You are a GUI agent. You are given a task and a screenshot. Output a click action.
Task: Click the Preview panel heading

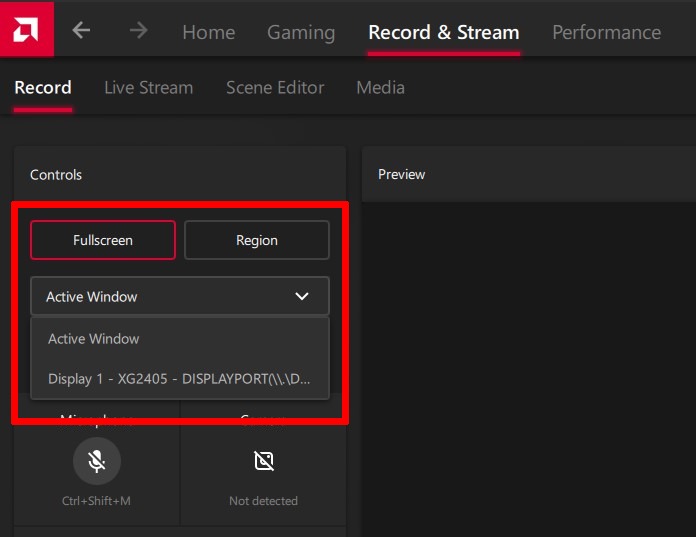(x=401, y=174)
